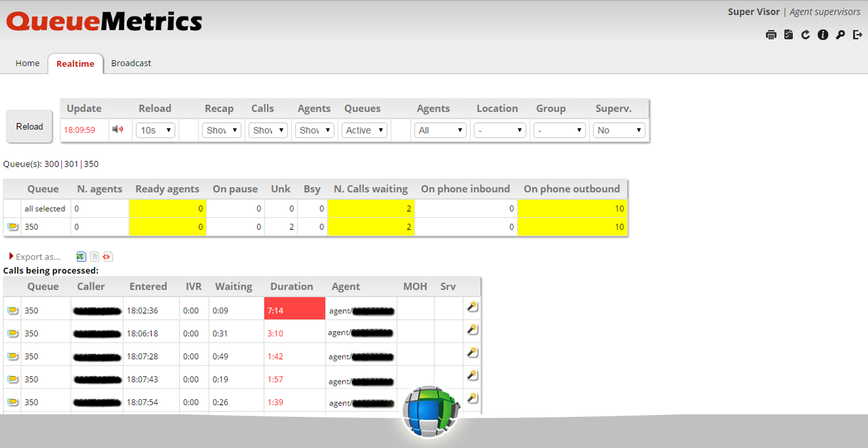Open the info icon in header
The image size is (868, 448).
(823, 35)
